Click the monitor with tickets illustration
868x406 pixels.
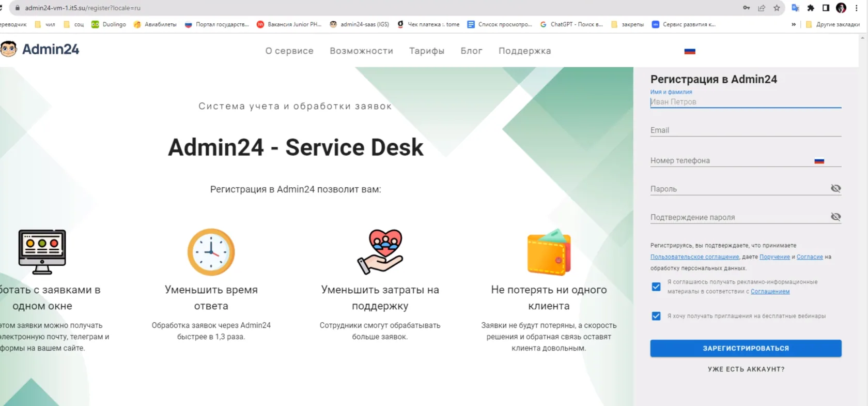click(x=42, y=252)
